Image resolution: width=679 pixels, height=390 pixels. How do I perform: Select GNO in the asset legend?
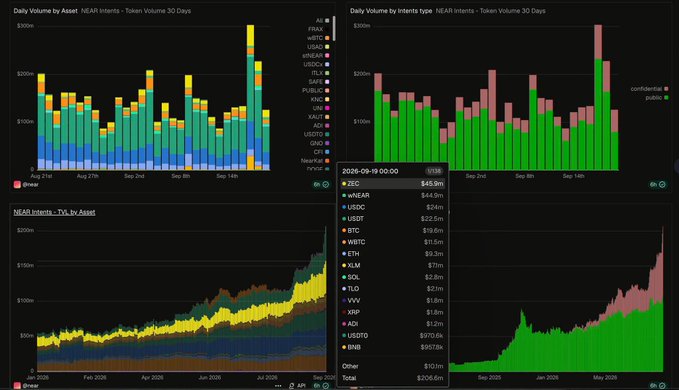click(320, 143)
